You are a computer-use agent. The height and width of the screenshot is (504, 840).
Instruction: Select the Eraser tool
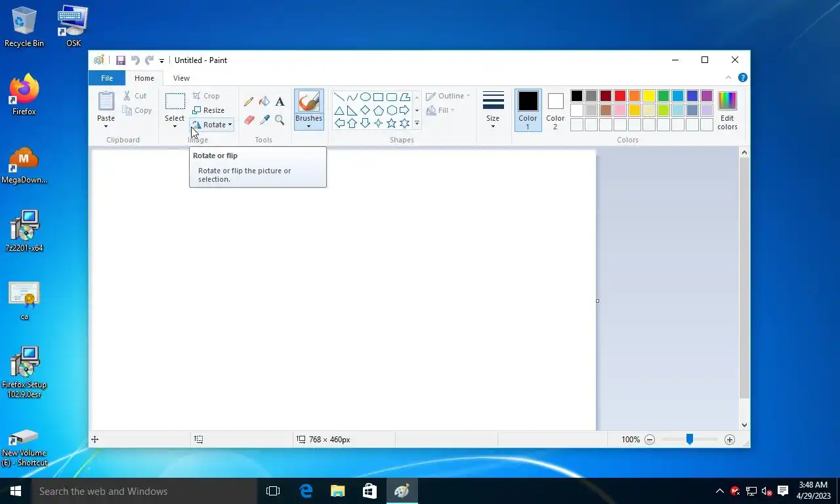pos(249,120)
